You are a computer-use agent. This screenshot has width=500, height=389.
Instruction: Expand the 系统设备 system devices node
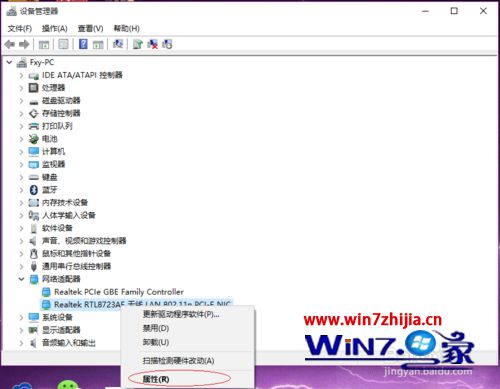tap(21, 317)
